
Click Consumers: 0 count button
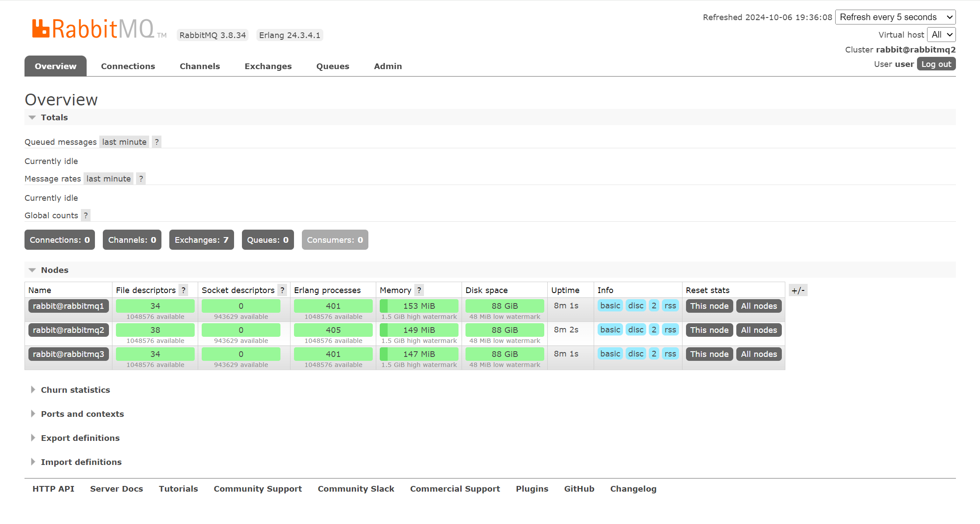[x=335, y=240]
